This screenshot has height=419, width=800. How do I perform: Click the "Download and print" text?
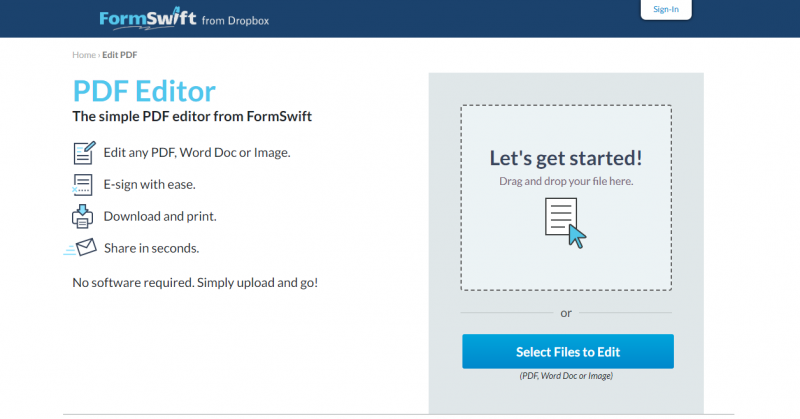pyautogui.click(x=160, y=216)
